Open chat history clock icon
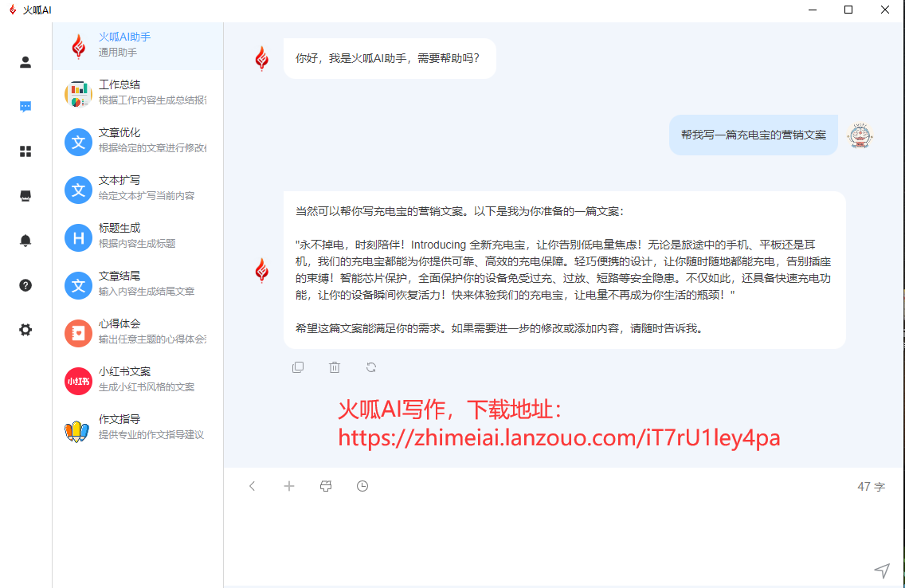 click(x=362, y=486)
